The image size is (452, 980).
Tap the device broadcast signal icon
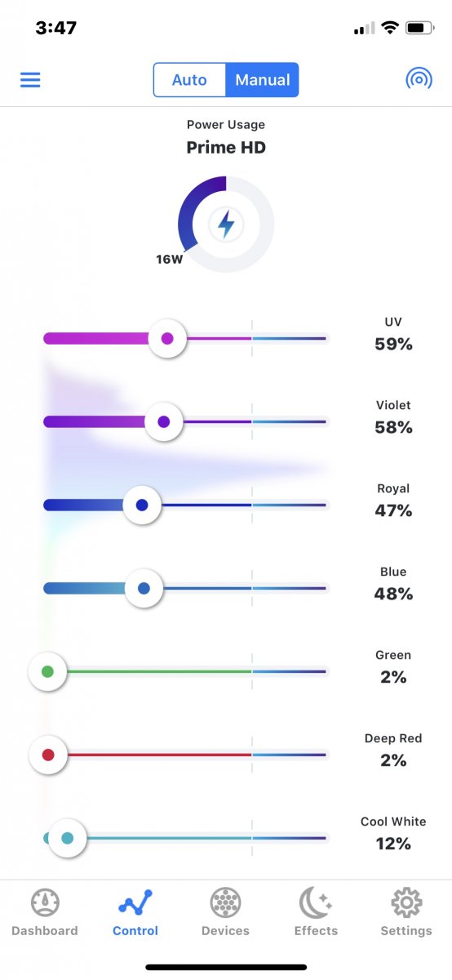419,79
